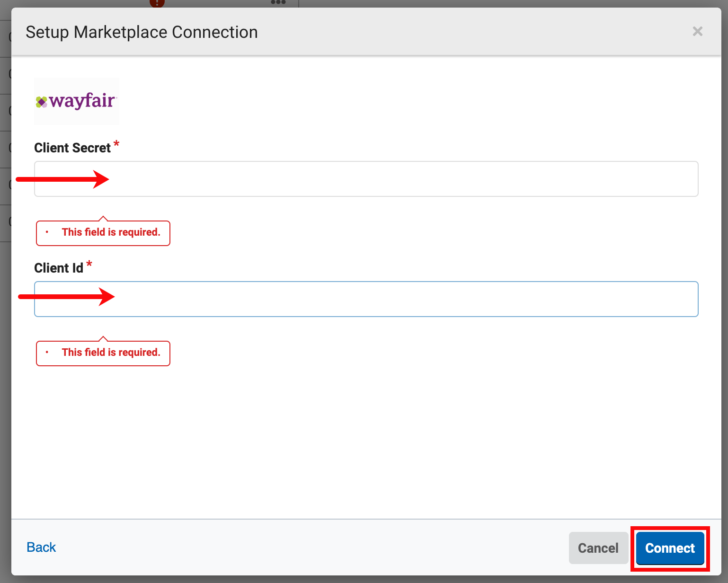
Task: Click the bullet point in Client Id error
Action: coord(47,352)
